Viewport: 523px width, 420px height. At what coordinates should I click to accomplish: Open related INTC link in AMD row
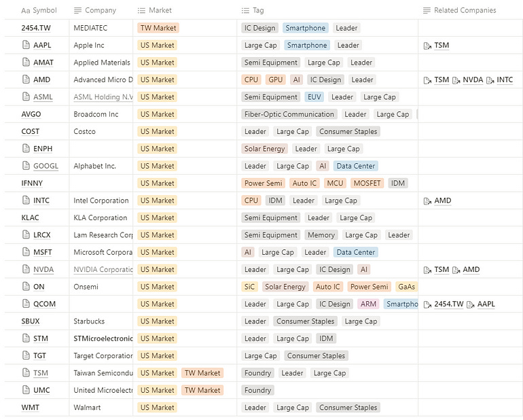tap(505, 80)
